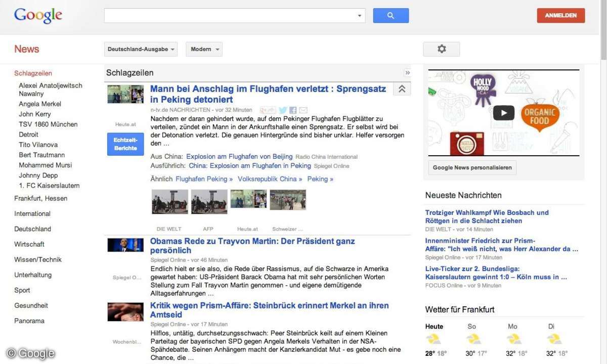
Task: Click the Di weather forecast icon
Action: (x=554, y=339)
